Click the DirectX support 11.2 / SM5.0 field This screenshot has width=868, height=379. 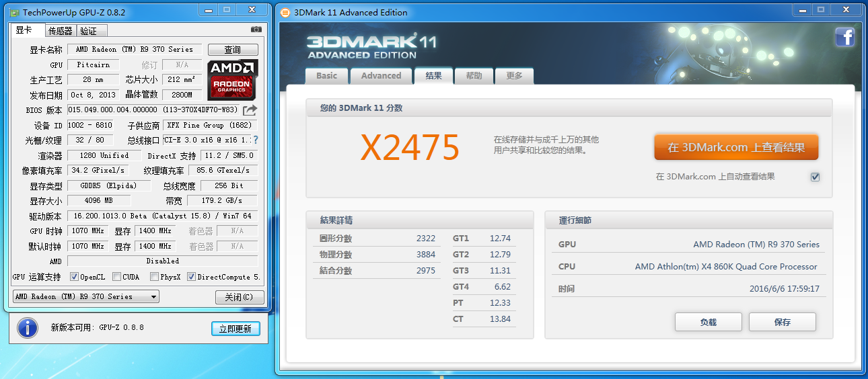(229, 156)
